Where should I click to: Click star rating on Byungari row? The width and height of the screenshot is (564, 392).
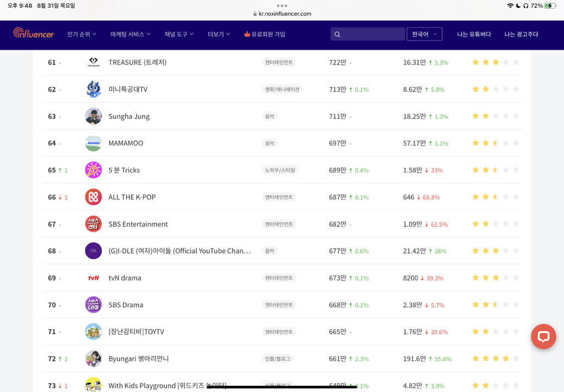(495, 358)
